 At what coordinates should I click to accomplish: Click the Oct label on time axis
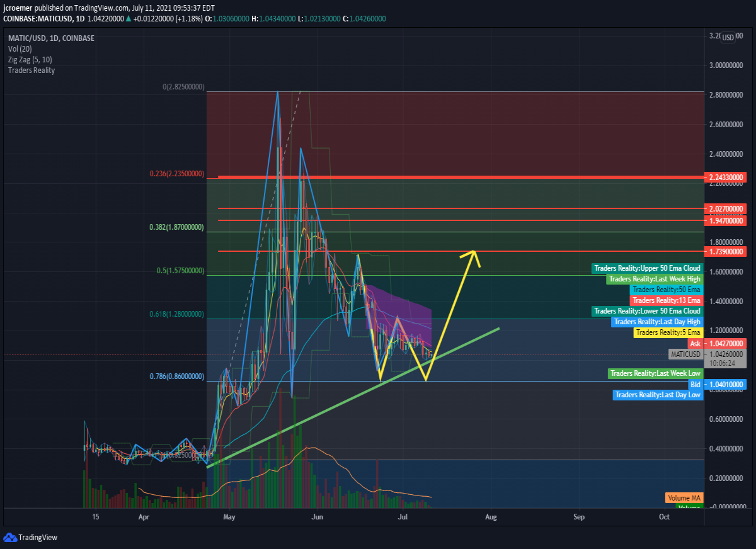[664, 517]
